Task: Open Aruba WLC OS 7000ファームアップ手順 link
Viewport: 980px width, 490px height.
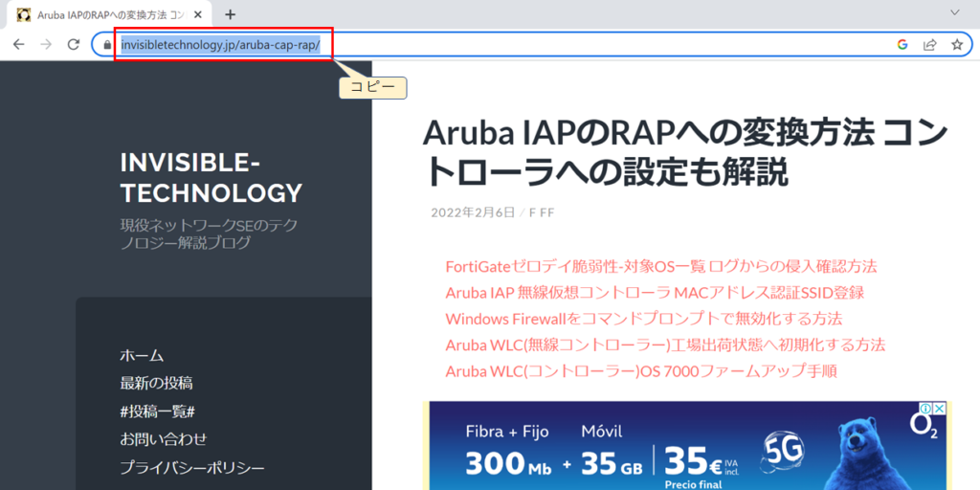Action: coord(640,372)
